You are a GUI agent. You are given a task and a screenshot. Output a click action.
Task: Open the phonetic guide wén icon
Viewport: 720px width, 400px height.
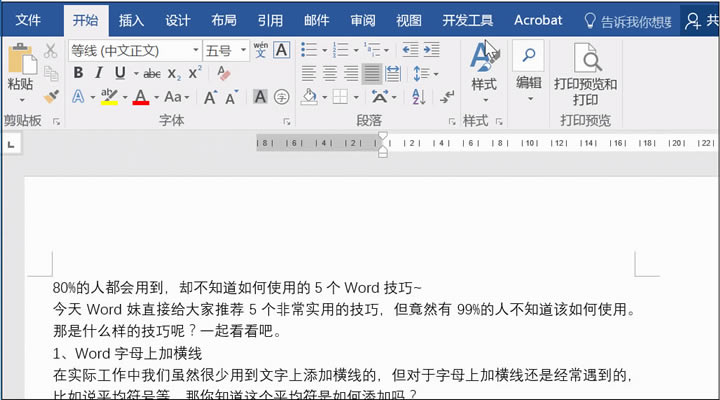coord(260,50)
